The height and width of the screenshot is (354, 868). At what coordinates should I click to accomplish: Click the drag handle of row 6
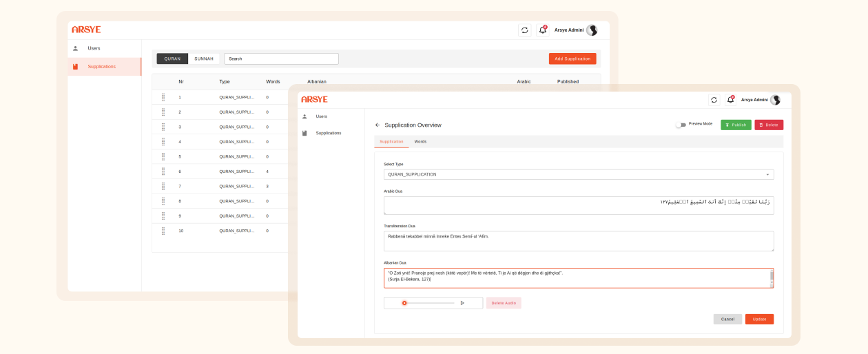click(x=163, y=171)
